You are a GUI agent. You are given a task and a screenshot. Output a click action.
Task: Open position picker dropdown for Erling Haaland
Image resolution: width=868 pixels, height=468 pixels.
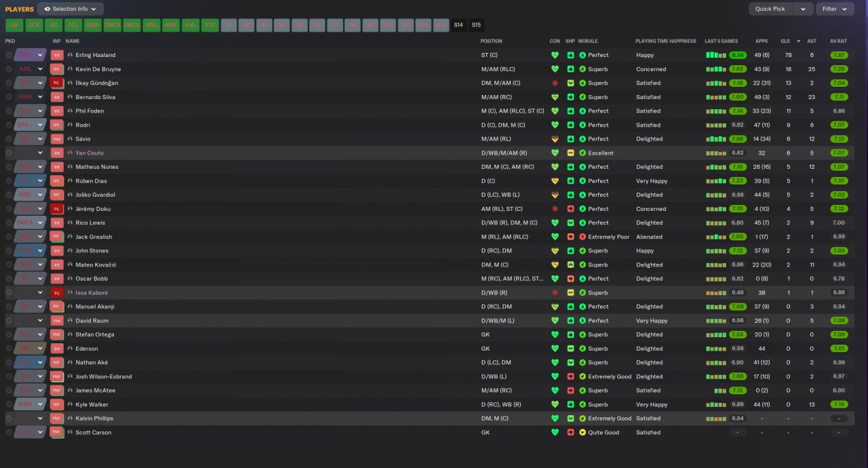click(40, 55)
